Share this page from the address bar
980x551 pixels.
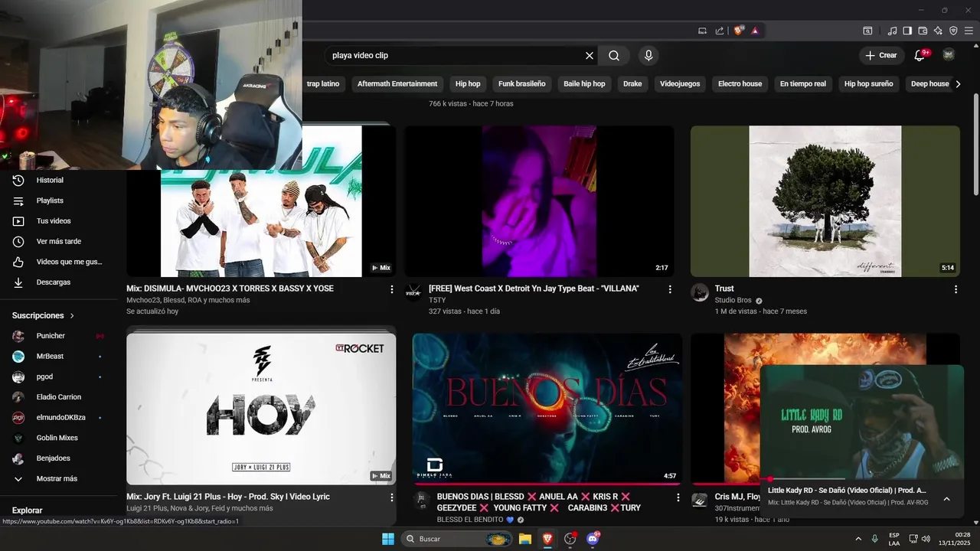(720, 31)
